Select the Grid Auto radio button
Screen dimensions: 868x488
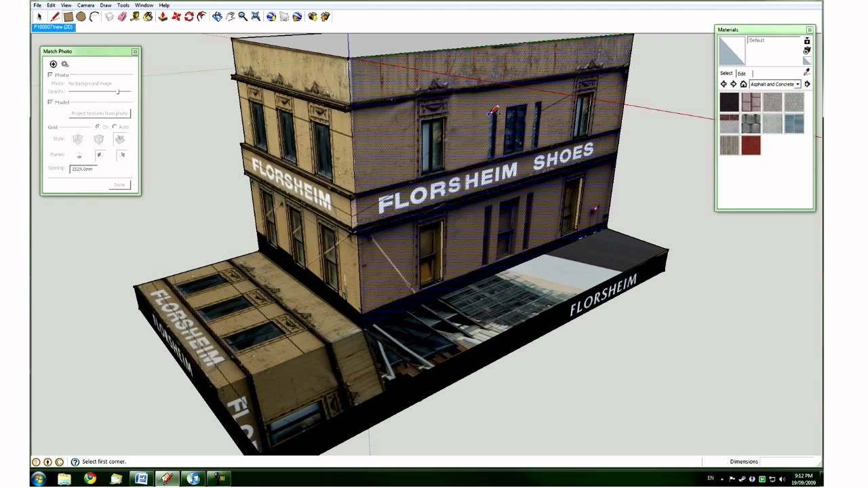115,127
